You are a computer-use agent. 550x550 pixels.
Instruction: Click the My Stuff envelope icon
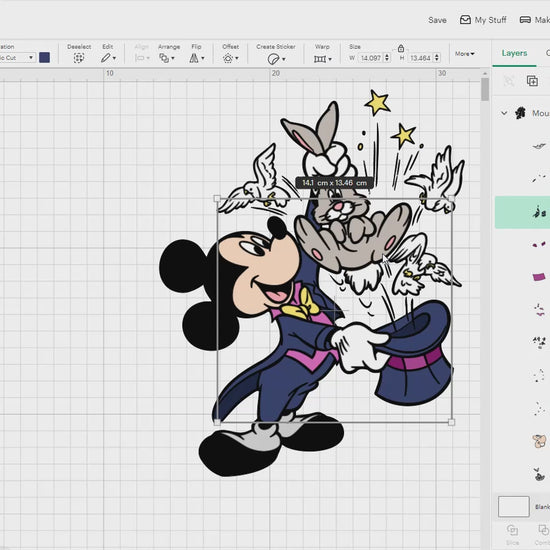pyautogui.click(x=465, y=20)
